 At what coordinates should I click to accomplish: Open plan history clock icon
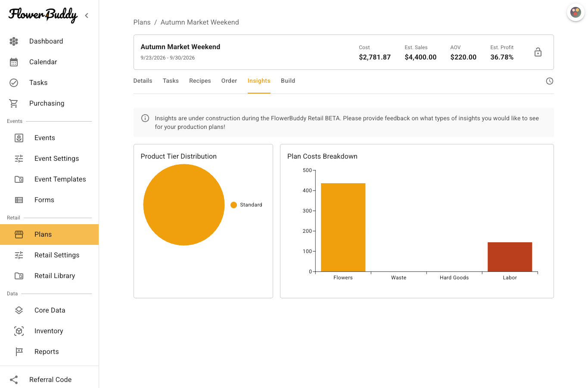(x=550, y=81)
